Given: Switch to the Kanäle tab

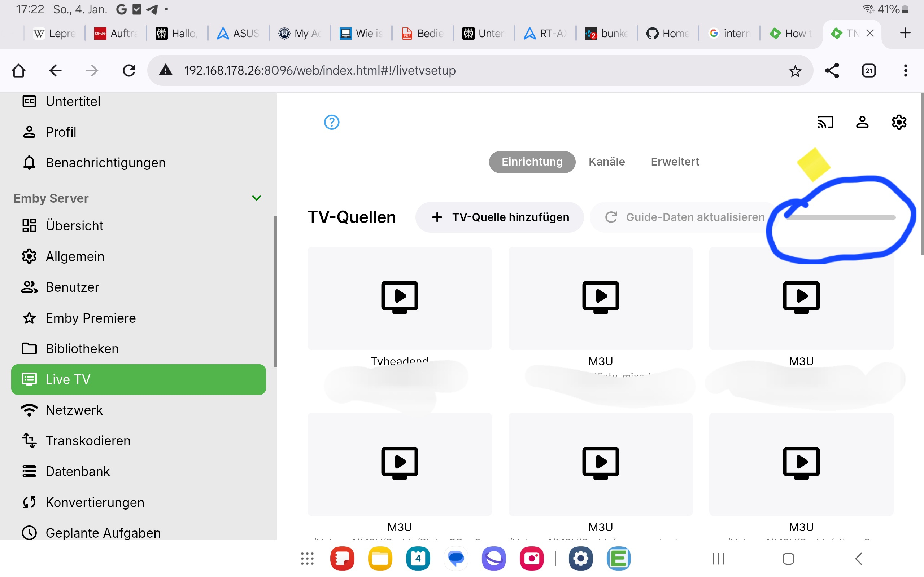Looking at the screenshot, I should click(x=606, y=162).
